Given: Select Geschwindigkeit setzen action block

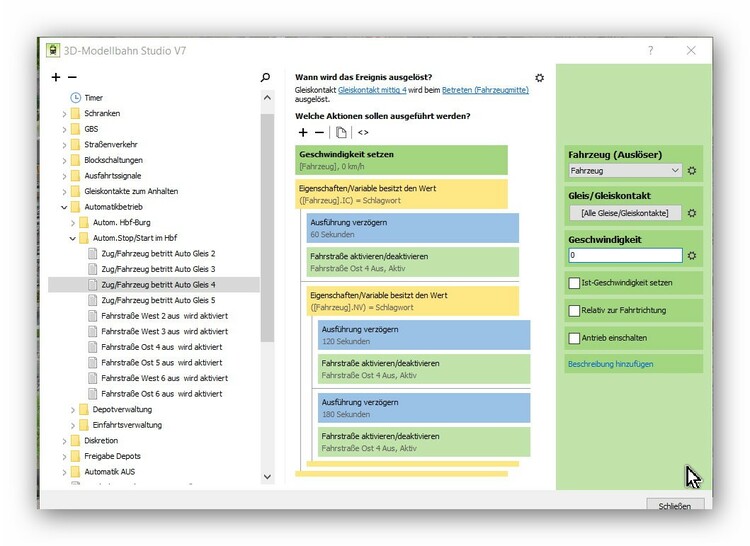Looking at the screenshot, I should (x=401, y=160).
